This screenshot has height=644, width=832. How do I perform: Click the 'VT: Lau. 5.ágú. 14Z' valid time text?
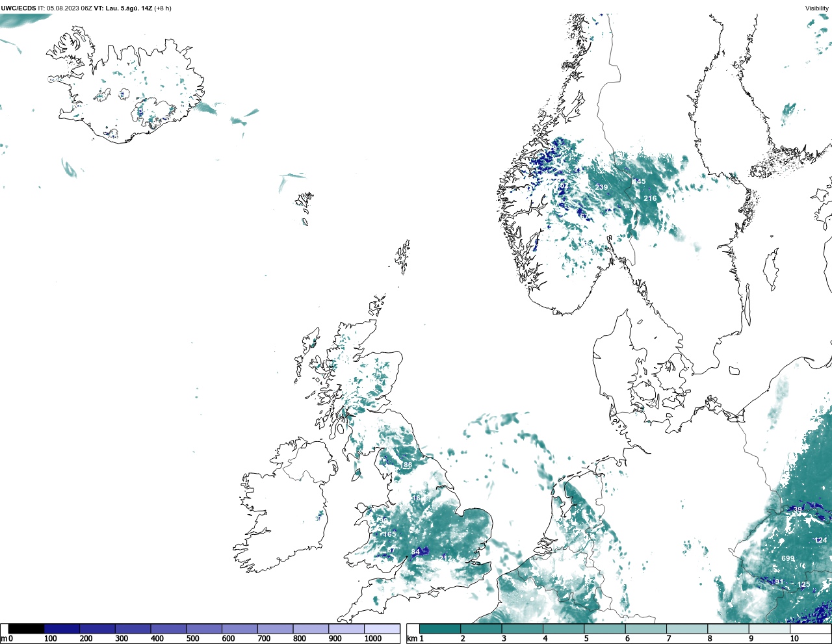123,8
